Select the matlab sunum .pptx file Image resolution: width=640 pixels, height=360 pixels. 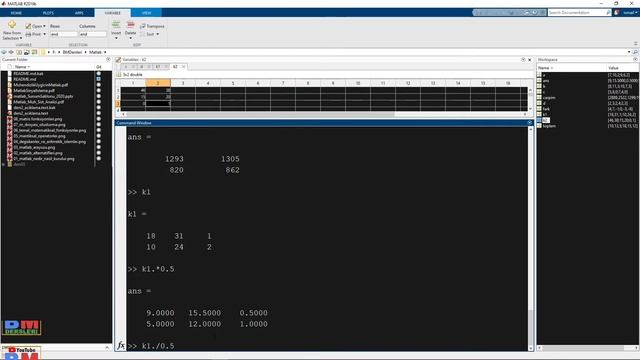coord(43,96)
